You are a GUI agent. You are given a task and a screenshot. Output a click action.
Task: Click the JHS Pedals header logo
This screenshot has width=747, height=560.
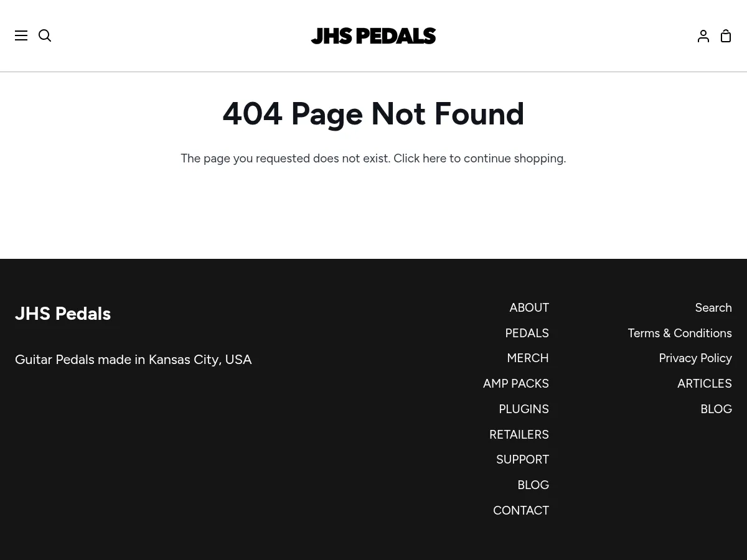374,35
